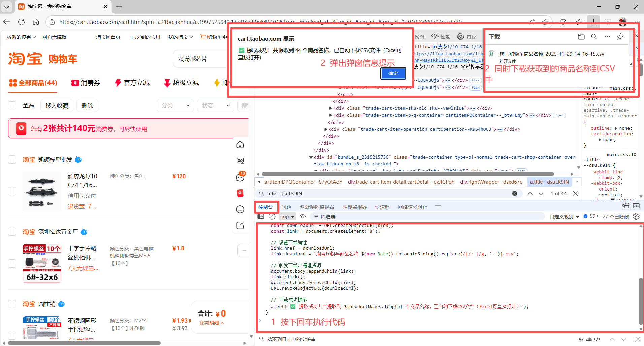Open the browser home page
Image resolution: width=644 pixels, height=346 pixels.
coord(36,22)
